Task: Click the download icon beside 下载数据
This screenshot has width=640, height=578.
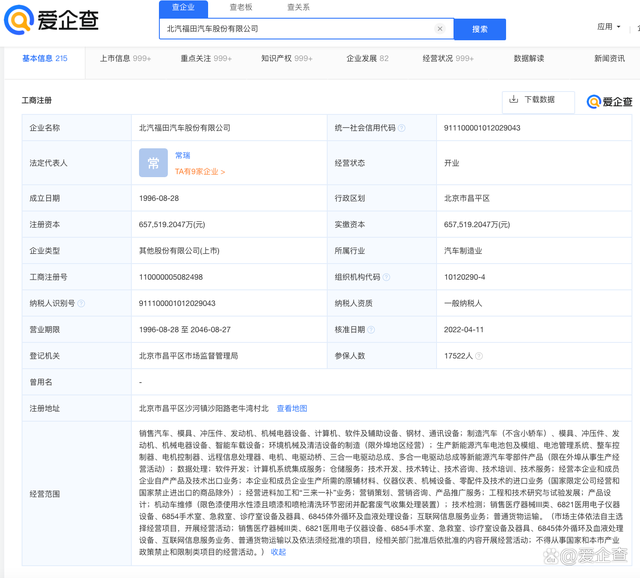Action: coord(514,100)
